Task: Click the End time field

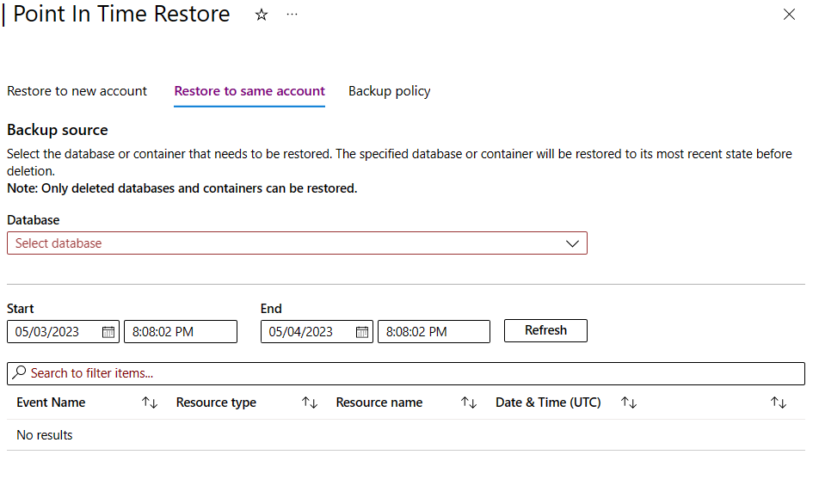Action: pyautogui.click(x=434, y=332)
